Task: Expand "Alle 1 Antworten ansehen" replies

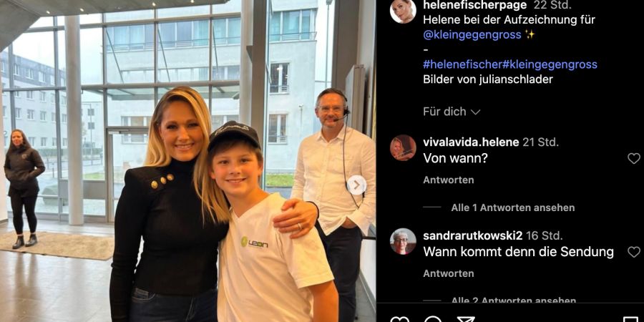Action: point(513,208)
